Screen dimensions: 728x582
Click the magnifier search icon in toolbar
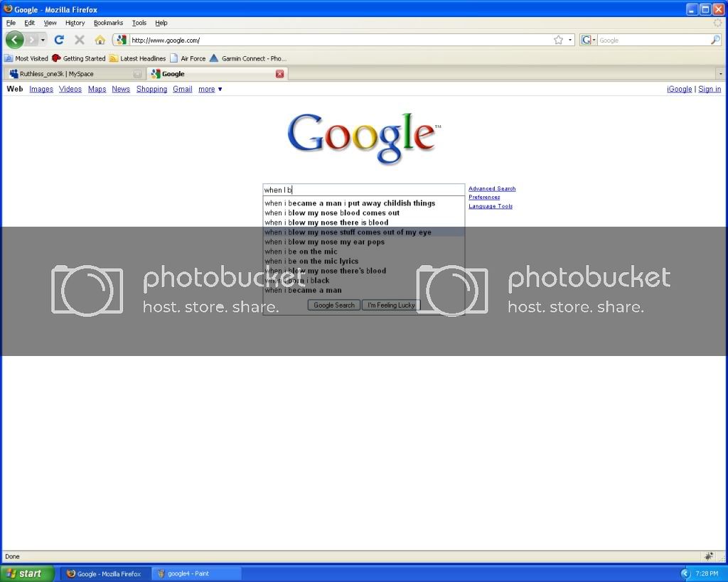(x=715, y=40)
